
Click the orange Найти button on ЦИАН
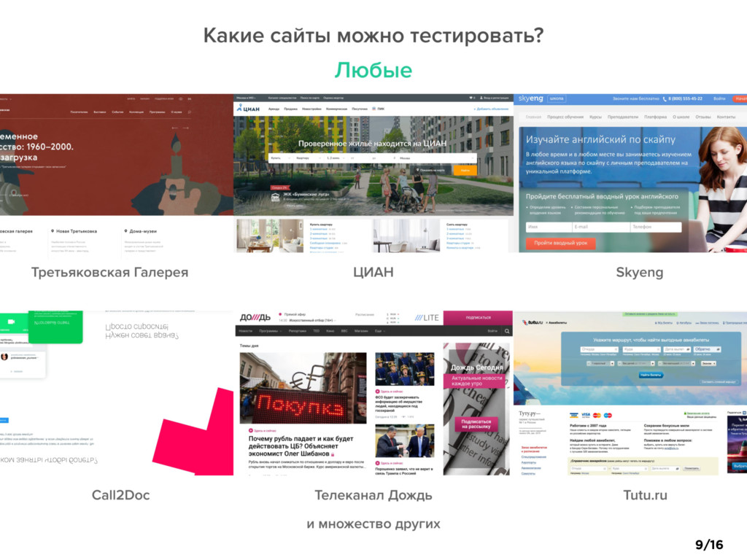(x=465, y=170)
